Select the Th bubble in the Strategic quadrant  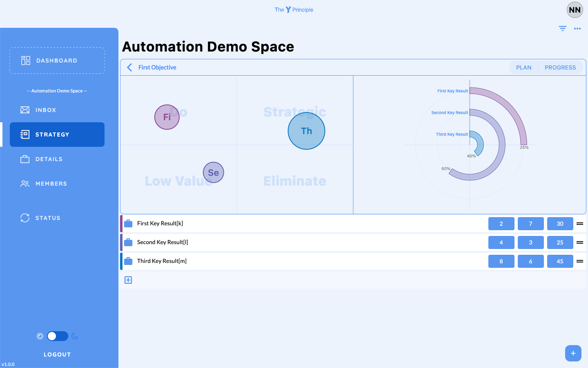[x=306, y=131]
